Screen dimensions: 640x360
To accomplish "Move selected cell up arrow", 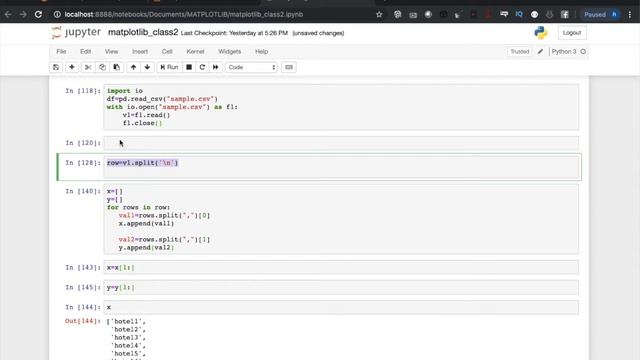I will 133,67.
